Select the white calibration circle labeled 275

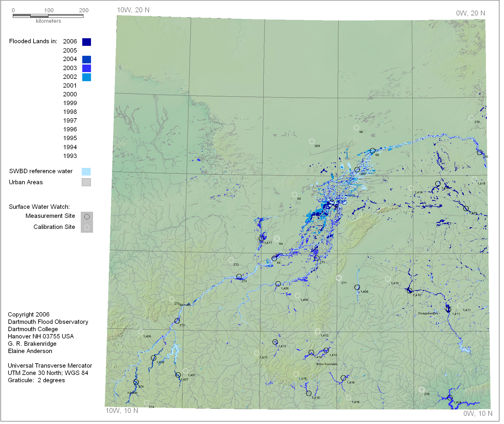[421, 390]
